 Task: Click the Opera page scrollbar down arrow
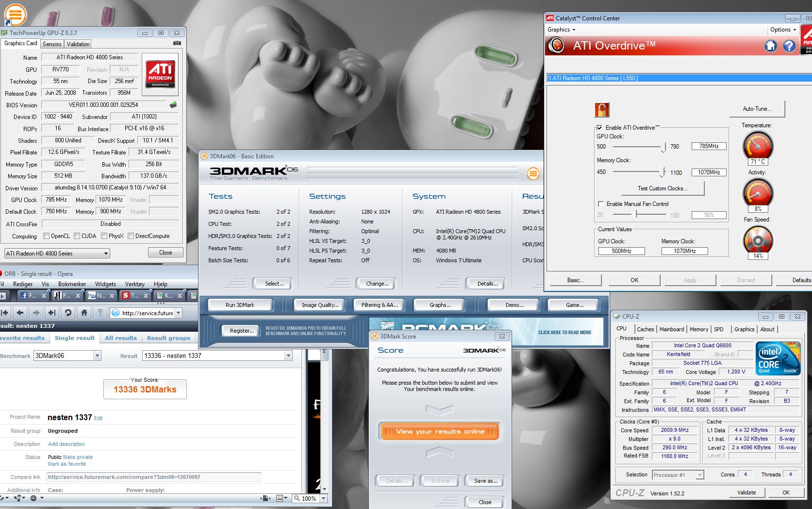324,489
